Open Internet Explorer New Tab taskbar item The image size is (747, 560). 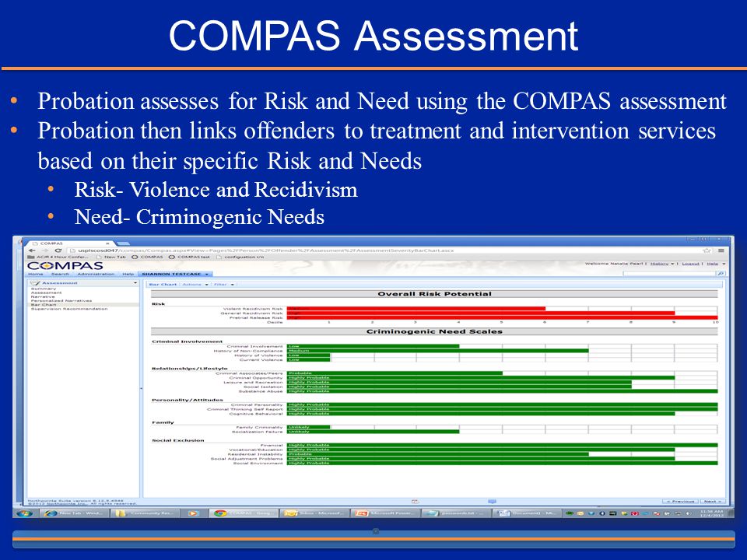76,513
